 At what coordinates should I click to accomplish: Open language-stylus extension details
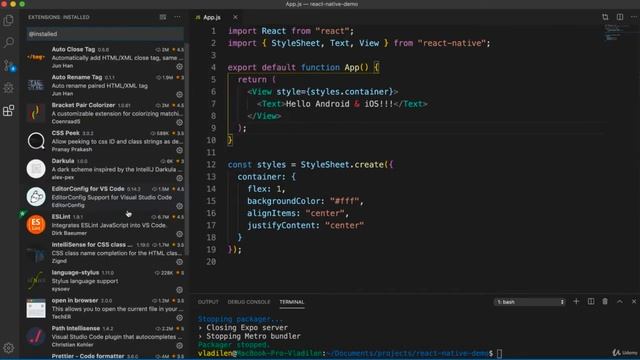(104, 281)
